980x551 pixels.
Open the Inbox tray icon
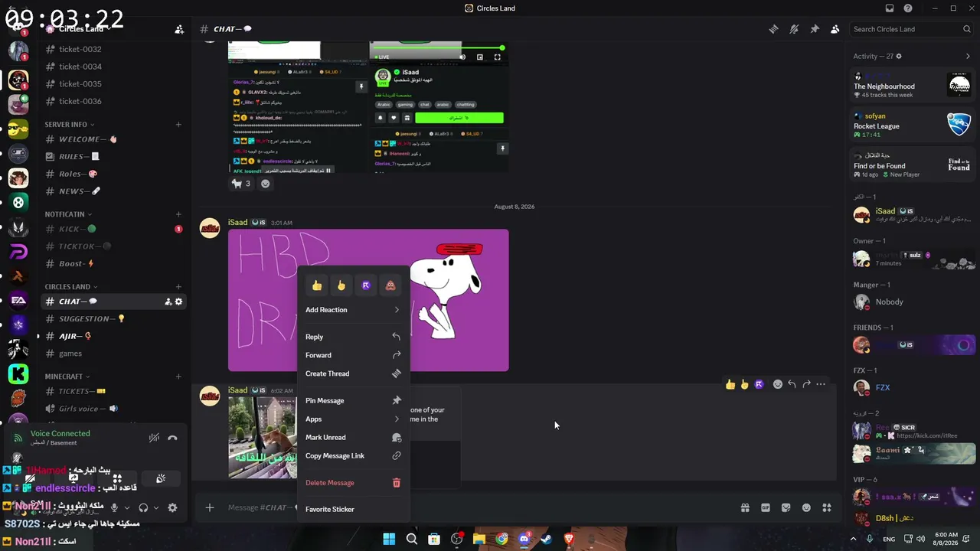coord(889,8)
